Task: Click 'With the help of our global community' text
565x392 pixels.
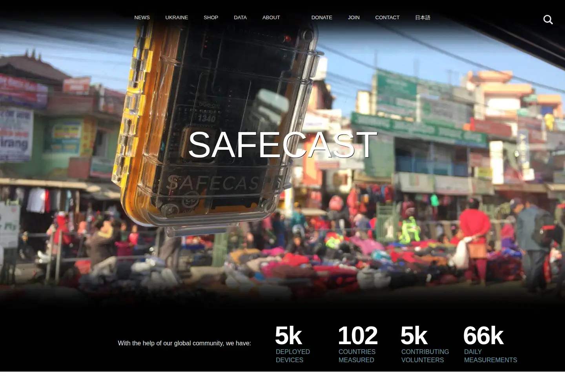Action: coord(171,343)
